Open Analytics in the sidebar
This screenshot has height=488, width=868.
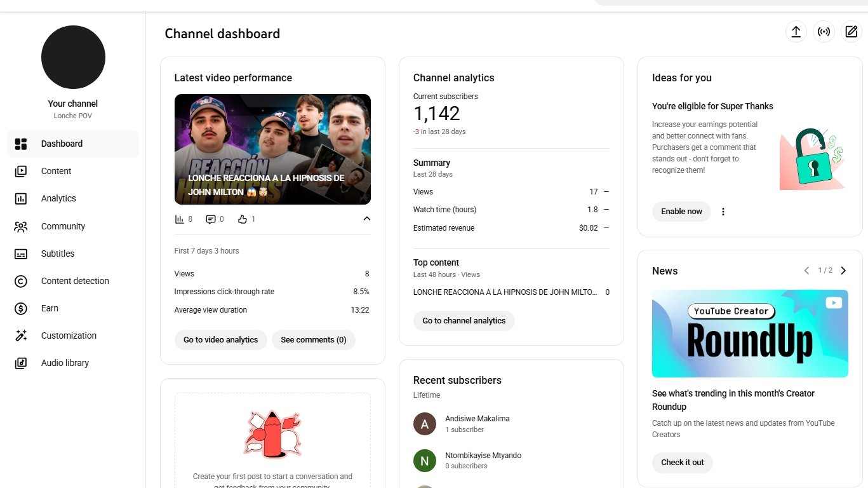58,198
